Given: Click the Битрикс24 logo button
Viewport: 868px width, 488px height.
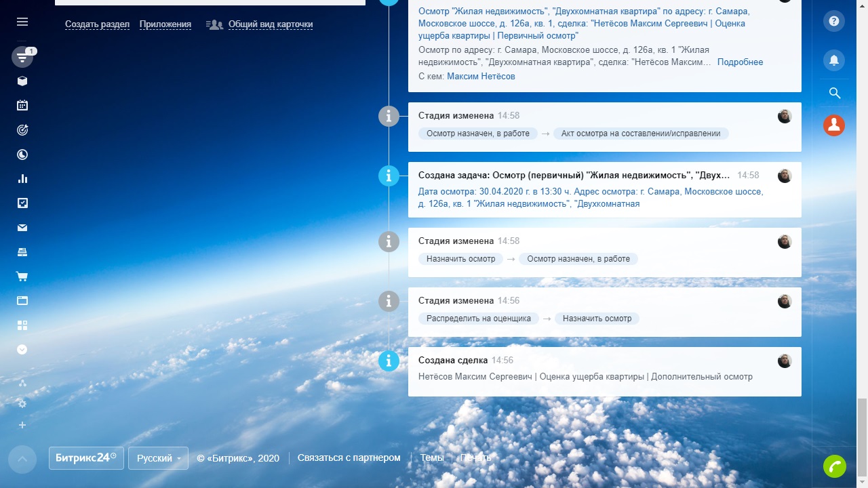Looking at the screenshot, I should [x=86, y=458].
